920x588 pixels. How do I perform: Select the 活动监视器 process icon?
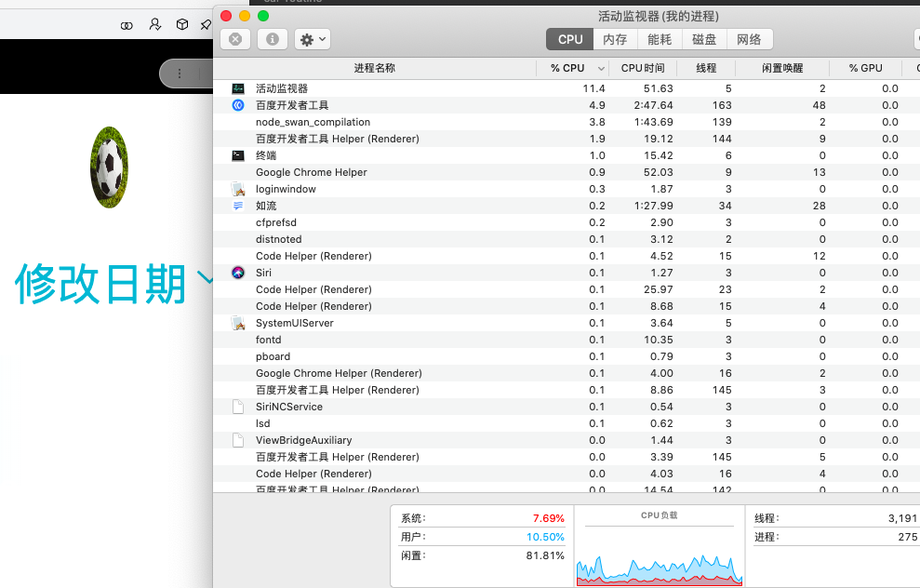[237, 88]
